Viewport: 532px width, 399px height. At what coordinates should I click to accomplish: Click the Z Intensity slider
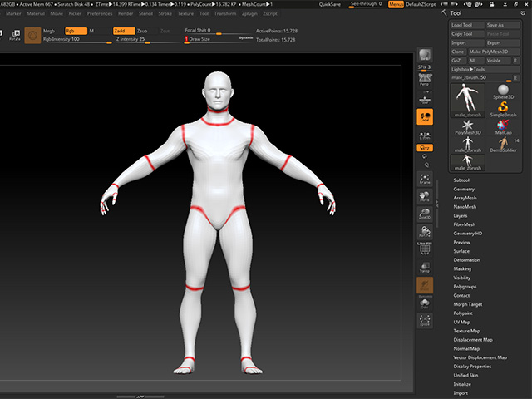click(148, 40)
